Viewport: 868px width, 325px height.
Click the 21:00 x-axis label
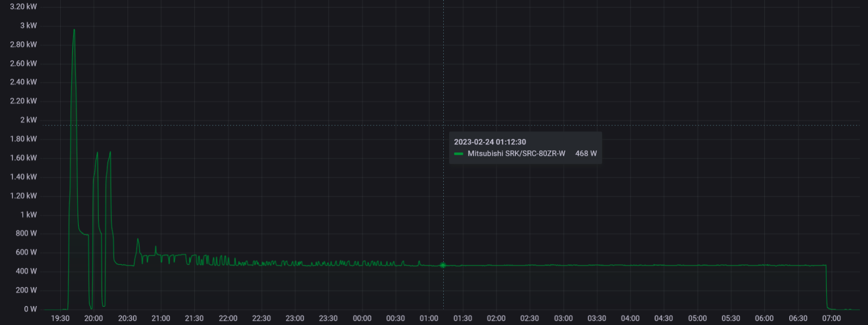(161, 318)
